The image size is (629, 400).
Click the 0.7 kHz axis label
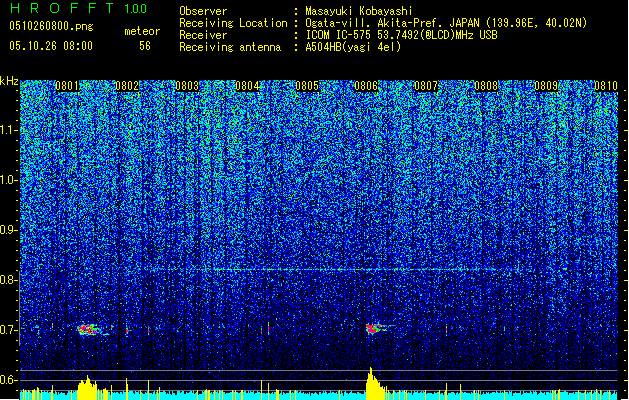pos(8,330)
